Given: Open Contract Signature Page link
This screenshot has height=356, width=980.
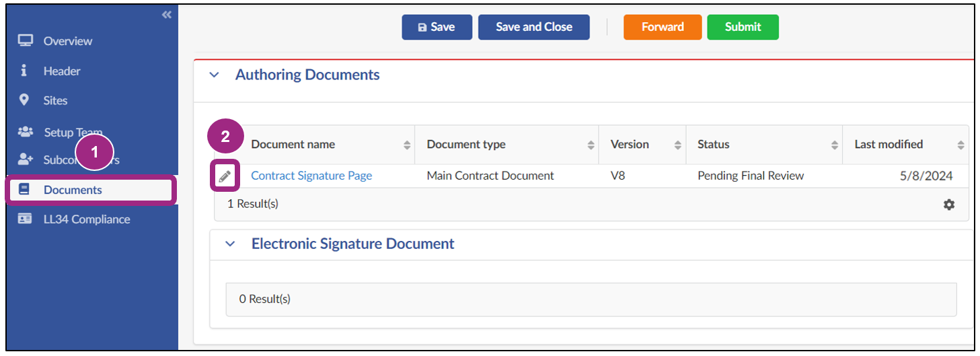Looking at the screenshot, I should click(x=311, y=176).
